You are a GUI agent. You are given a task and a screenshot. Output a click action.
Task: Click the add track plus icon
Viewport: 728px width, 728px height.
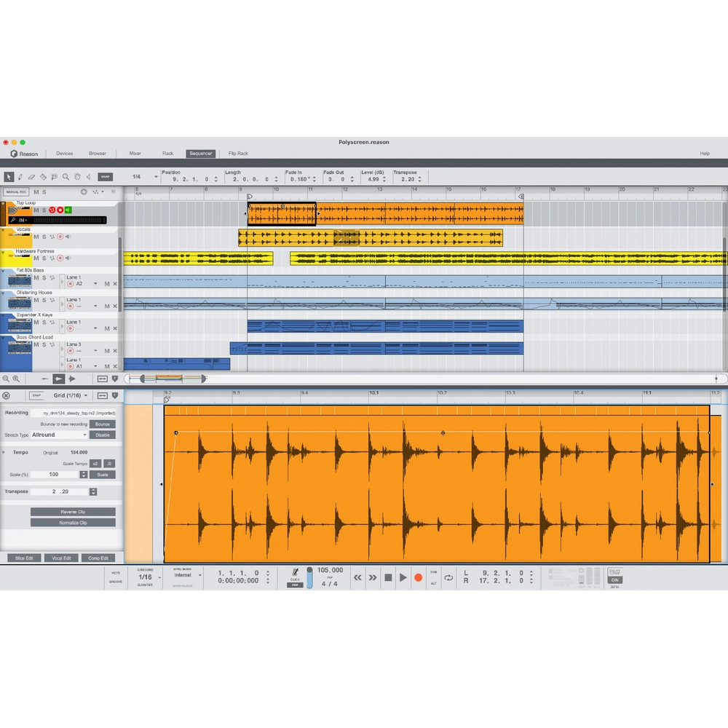(84, 191)
